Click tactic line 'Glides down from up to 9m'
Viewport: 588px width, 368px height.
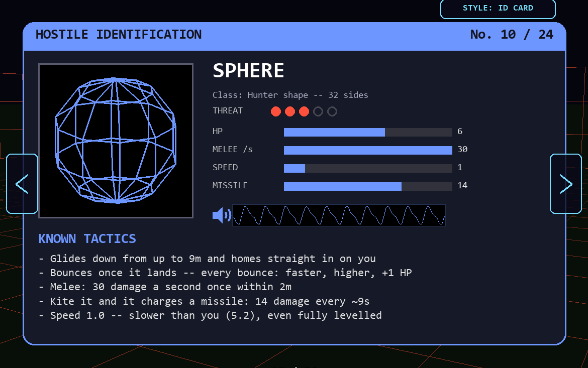click(x=207, y=259)
